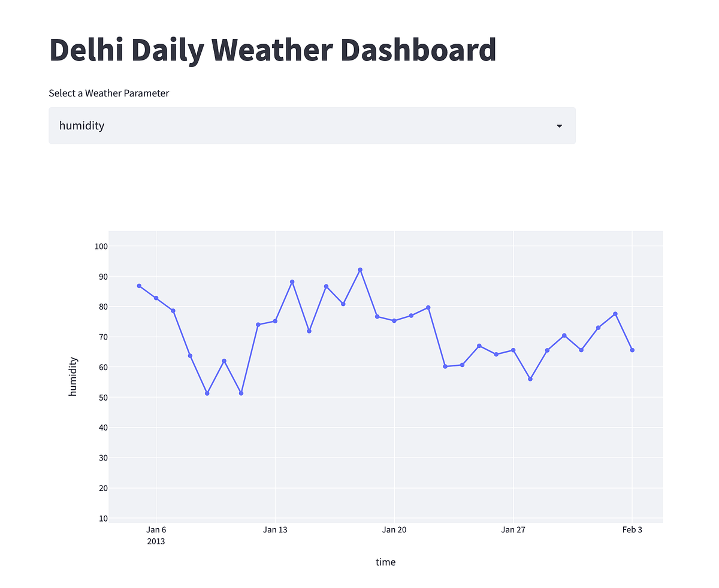Viewport: 719px width, 588px height.
Task: Click the humidity y-axis label
Action: [72, 375]
